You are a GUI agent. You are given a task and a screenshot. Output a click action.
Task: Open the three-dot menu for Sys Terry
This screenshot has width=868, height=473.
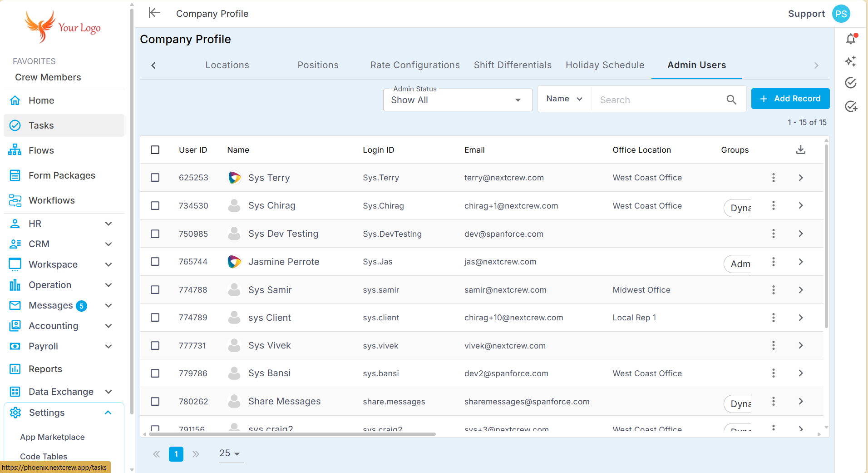point(774,178)
